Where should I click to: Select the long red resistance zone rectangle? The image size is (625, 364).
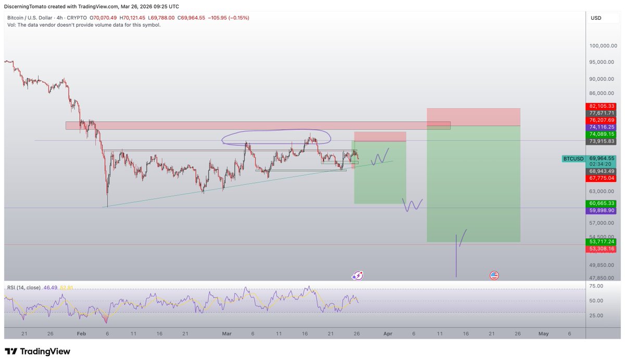point(258,125)
